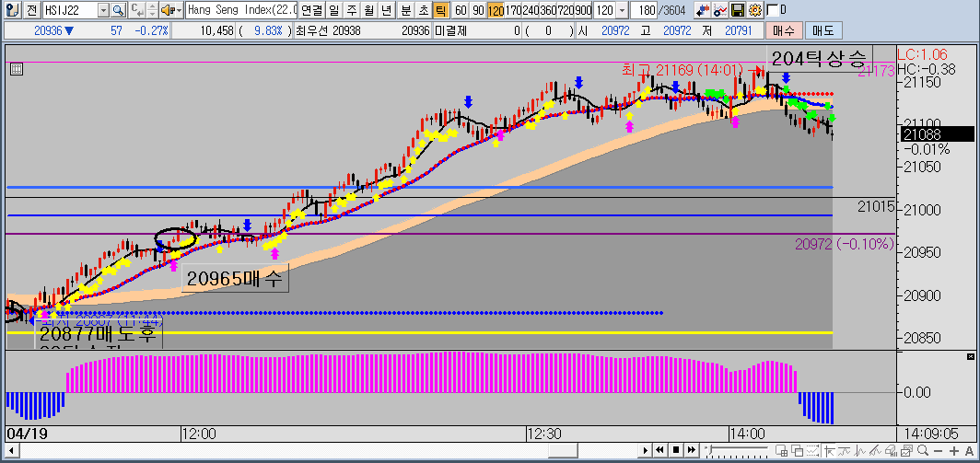Click the 매도 sell button
The width and height of the screenshot is (980, 463).
point(823,30)
